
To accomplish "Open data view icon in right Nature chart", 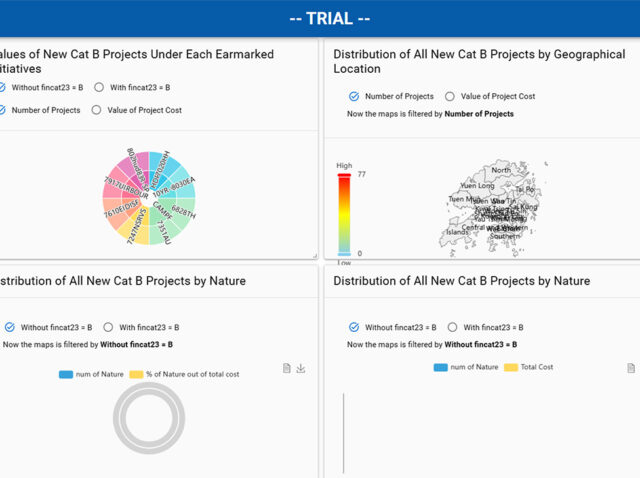I will (x=631, y=368).
